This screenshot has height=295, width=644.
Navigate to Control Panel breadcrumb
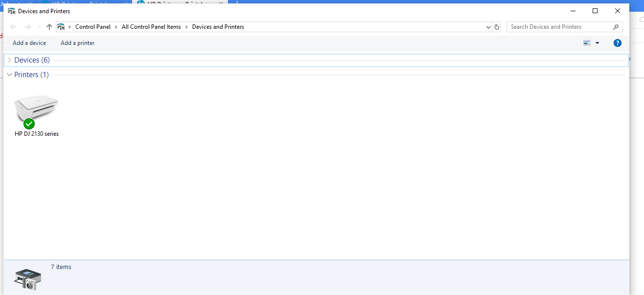93,27
